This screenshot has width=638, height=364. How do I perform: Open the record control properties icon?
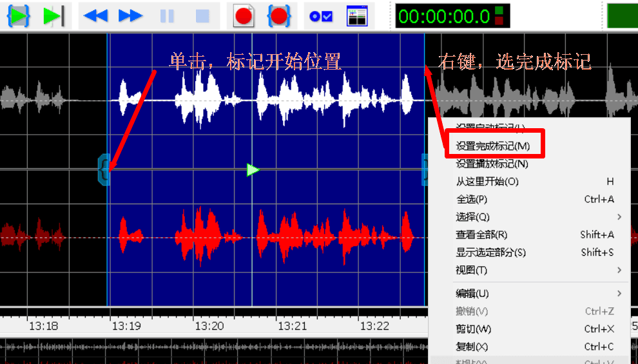tap(321, 16)
